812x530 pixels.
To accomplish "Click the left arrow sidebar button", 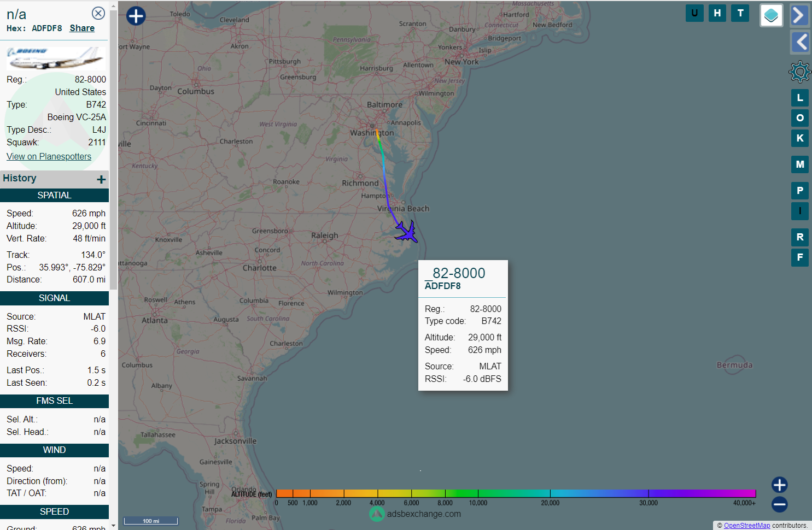I will [x=800, y=42].
